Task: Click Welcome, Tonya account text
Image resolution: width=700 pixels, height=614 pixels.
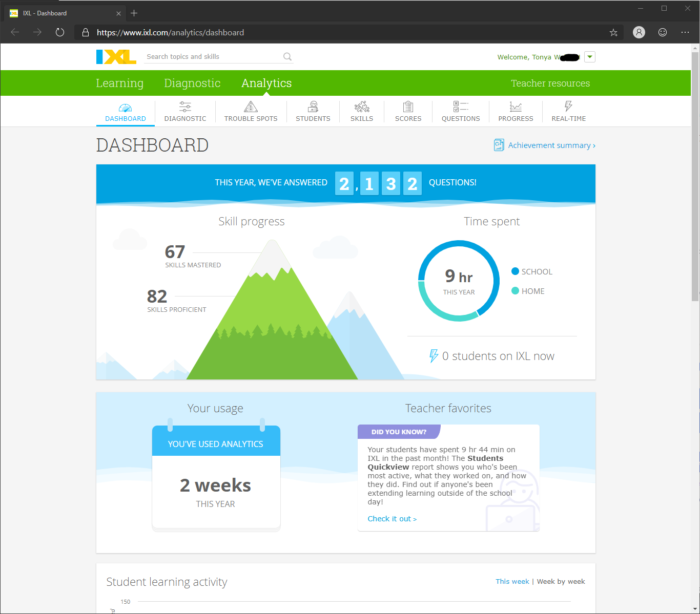Action: coord(538,57)
